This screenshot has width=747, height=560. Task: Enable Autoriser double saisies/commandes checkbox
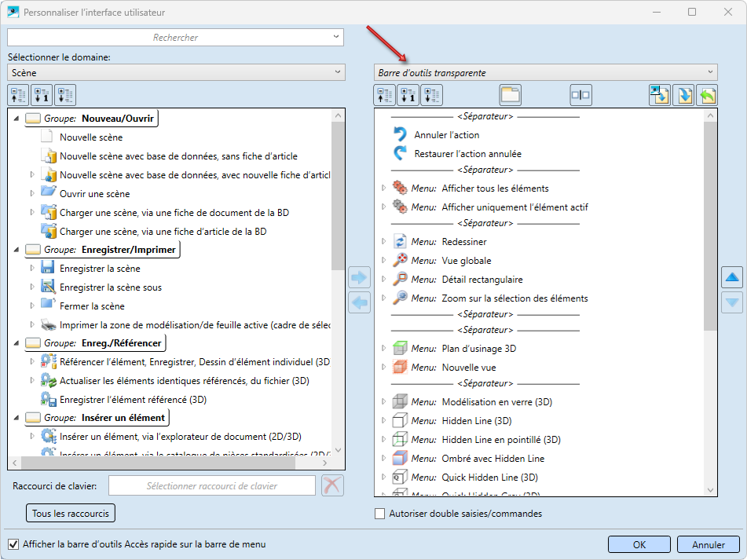(379, 514)
